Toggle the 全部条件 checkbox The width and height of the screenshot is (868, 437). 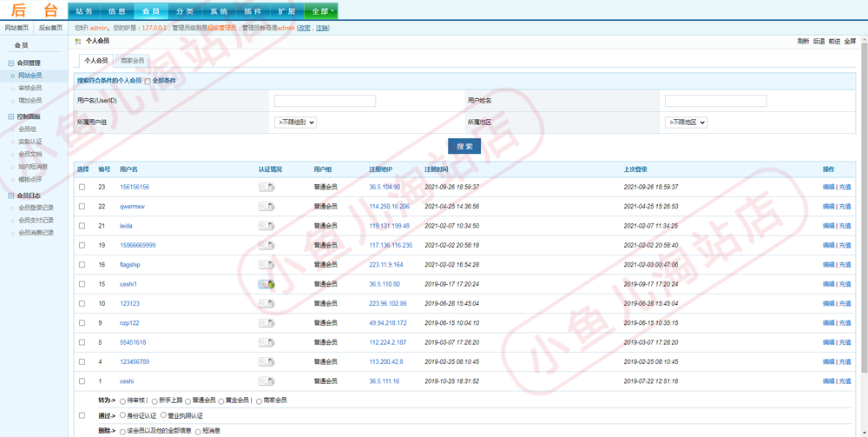[x=148, y=81]
